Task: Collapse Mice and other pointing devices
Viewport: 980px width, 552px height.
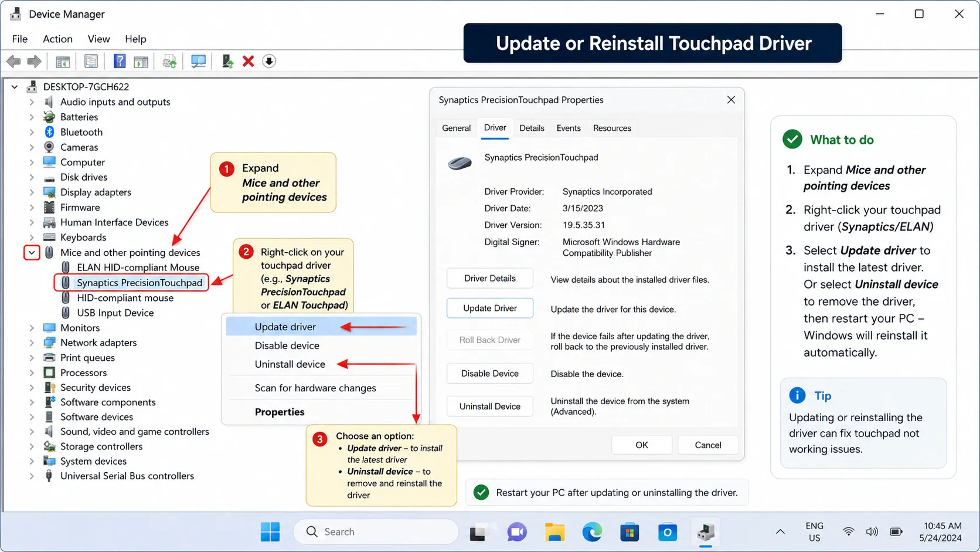Action: point(32,253)
